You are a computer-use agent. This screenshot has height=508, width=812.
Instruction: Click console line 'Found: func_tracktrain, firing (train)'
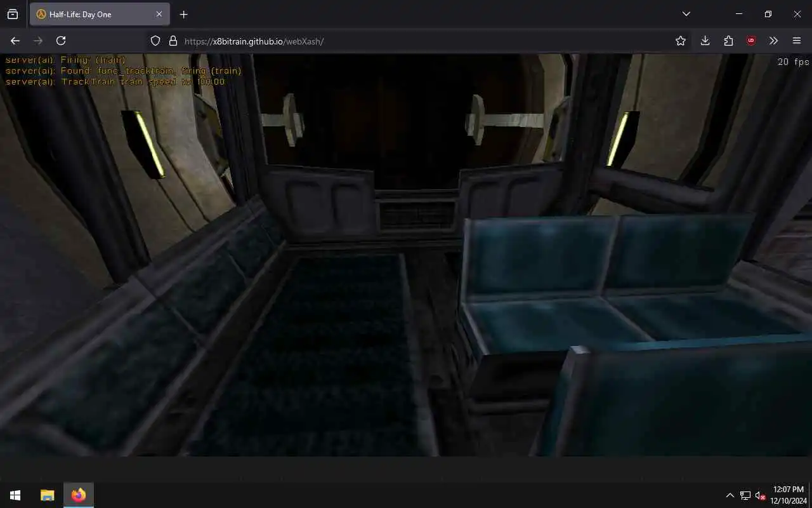coord(123,71)
